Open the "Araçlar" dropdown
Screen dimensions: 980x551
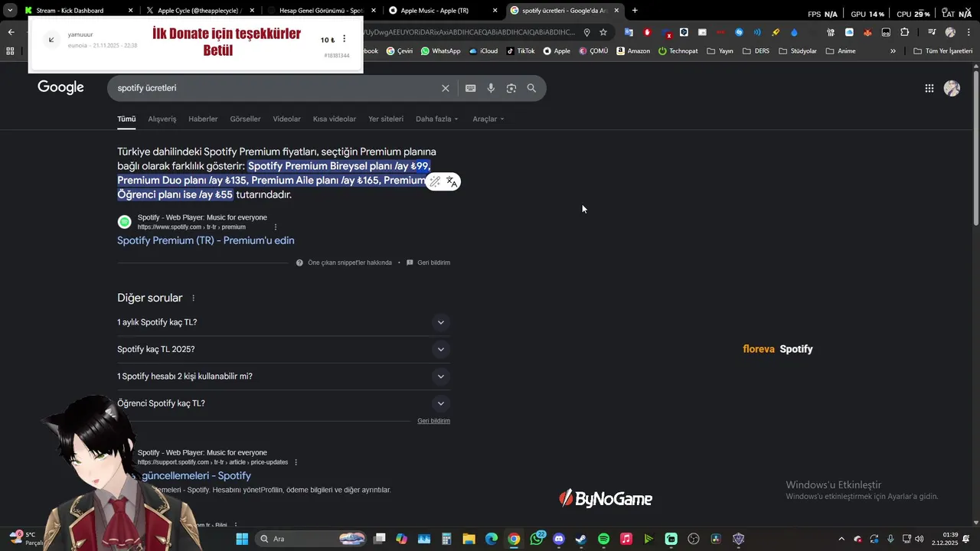coord(488,119)
